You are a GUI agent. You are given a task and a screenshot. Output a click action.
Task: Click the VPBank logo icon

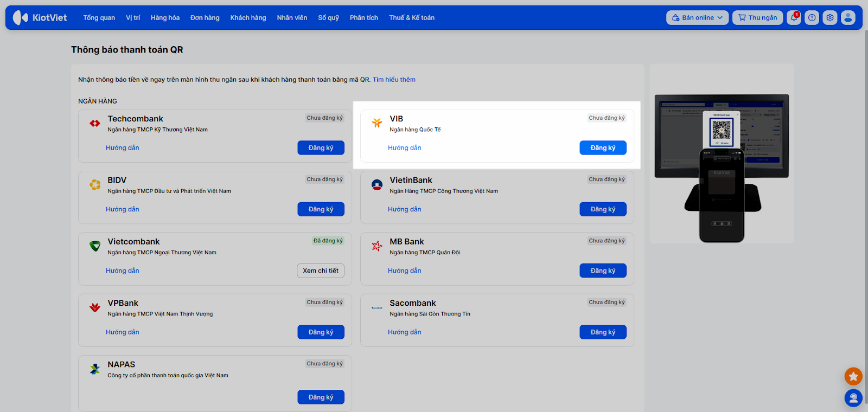click(x=95, y=307)
